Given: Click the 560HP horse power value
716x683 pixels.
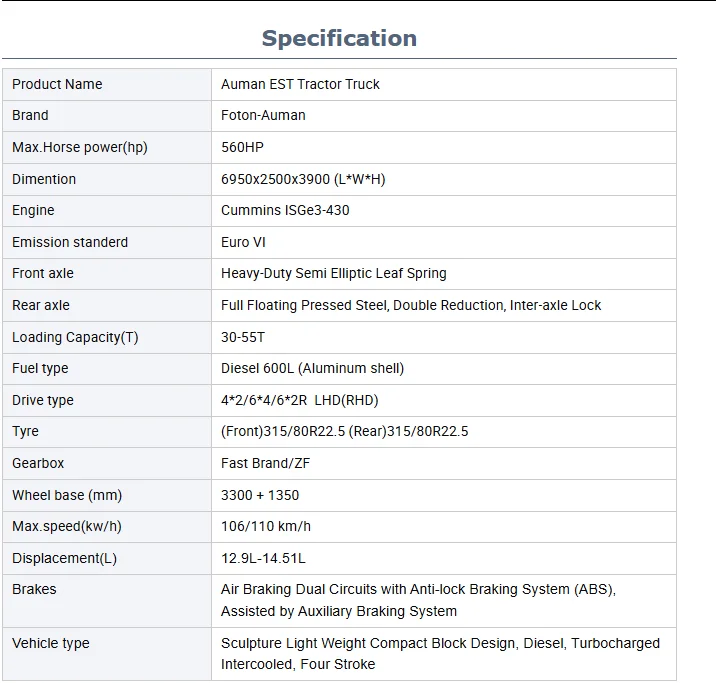Looking at the screenshot, I should coord(242,147).
